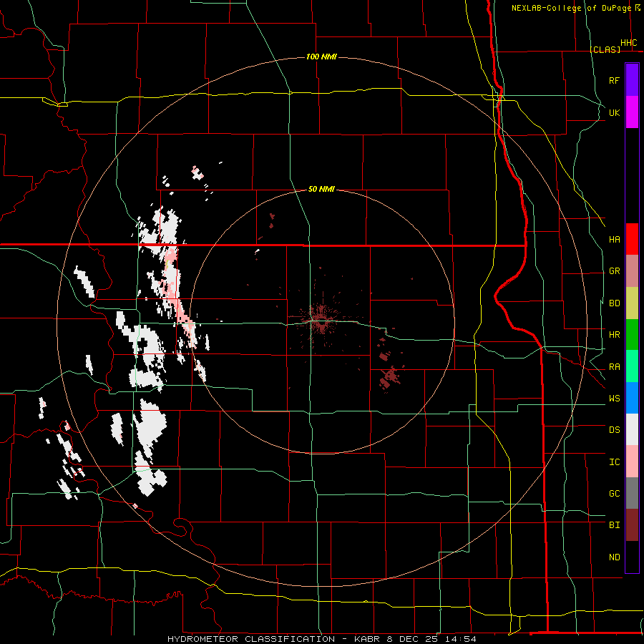Select the HR green legend block

(632, 334)
